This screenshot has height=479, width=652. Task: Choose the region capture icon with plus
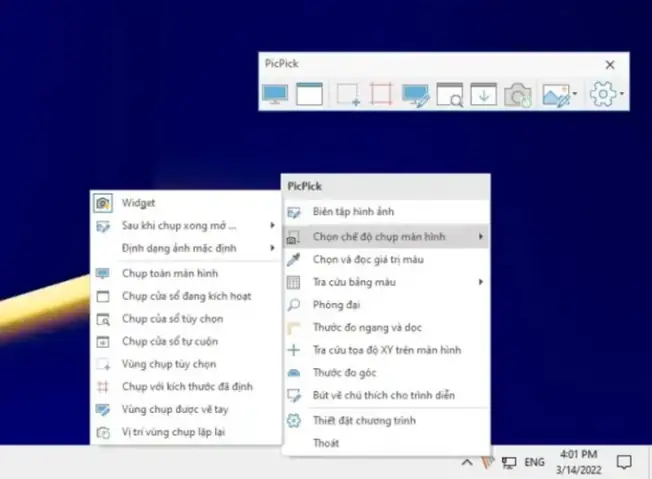[x=348, y=94]
